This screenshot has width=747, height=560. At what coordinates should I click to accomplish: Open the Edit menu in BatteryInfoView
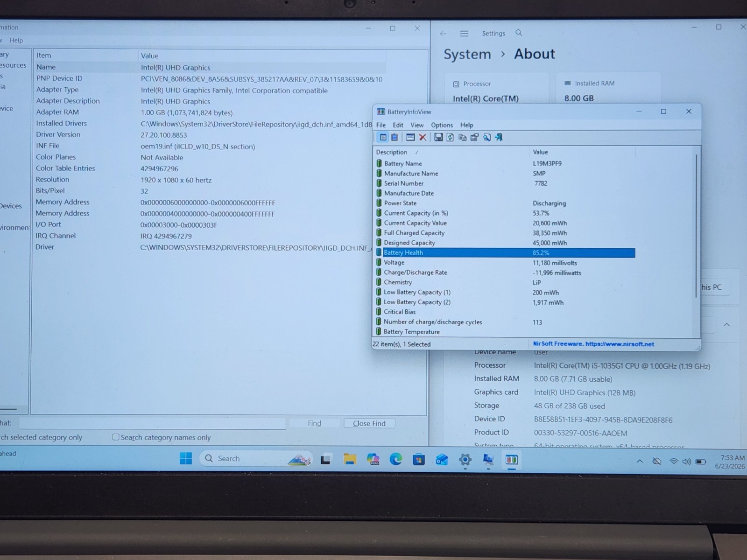[x=398, y=125]
